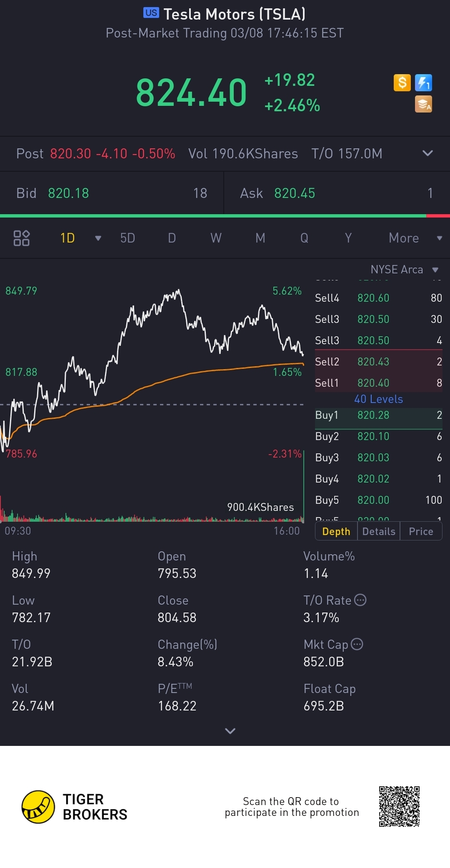Image resolution: width=450 pixels, height=868 pixels.
Task: Select the Price tab
Action: click(421, 531)
